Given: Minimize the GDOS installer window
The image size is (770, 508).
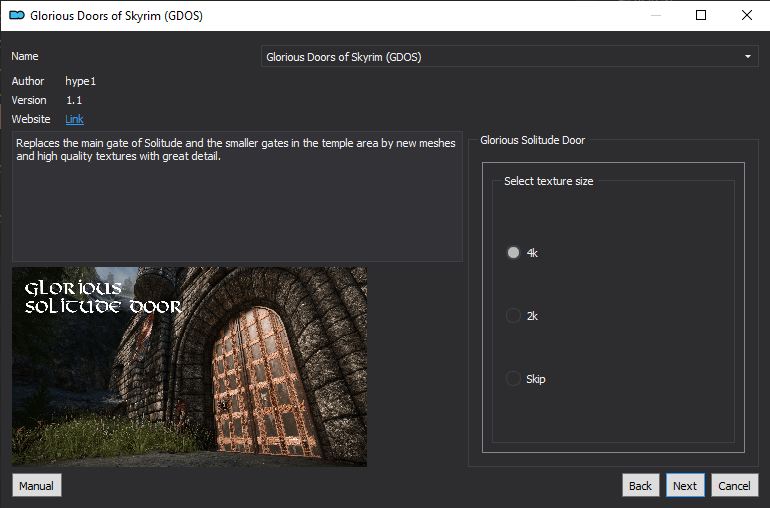Looking at the screenshot, I should 656,15.
